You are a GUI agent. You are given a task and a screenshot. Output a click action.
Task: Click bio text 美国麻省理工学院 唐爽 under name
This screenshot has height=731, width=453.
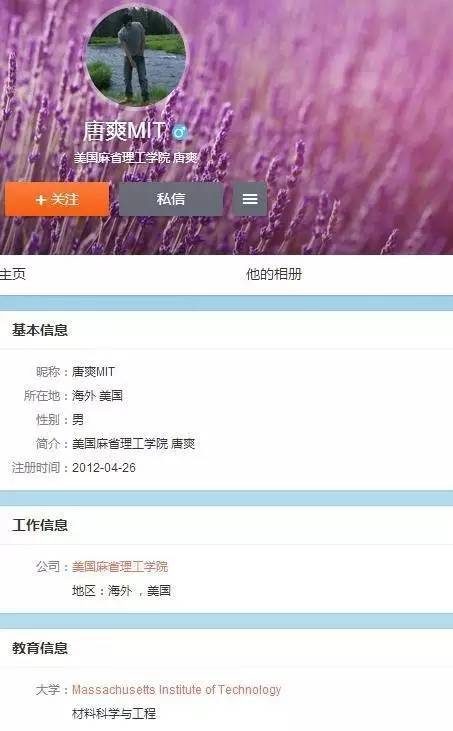136,158
